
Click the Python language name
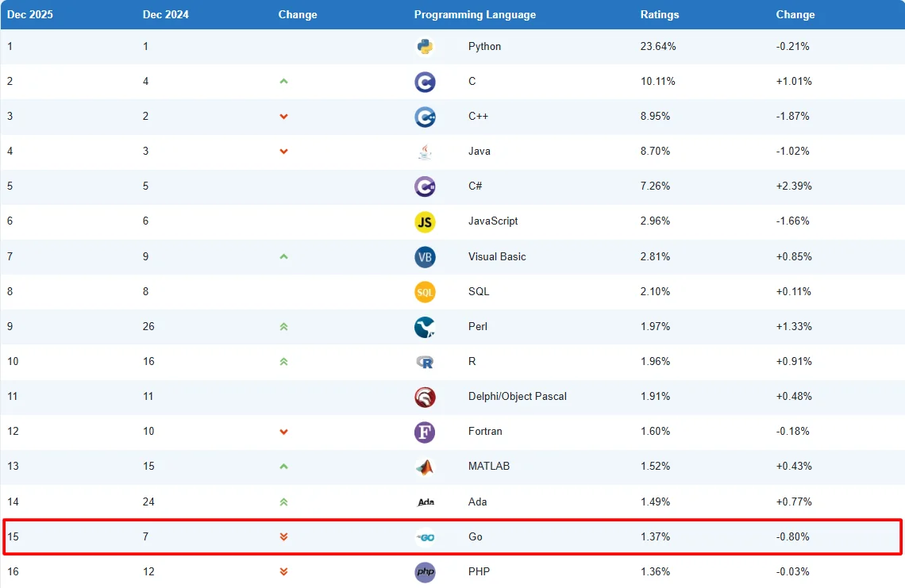485,46
